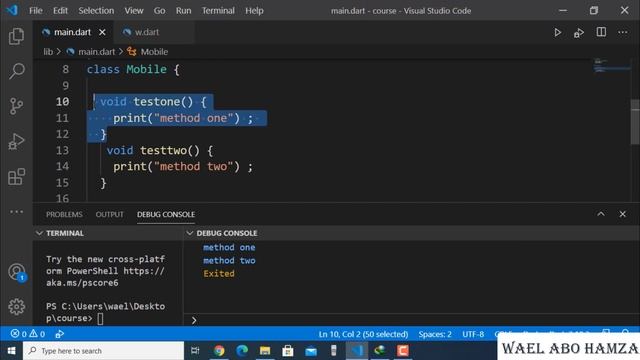The image size is (640, 360).
Task: Open the Accounts menu icon
Action: tap(17, 272)
